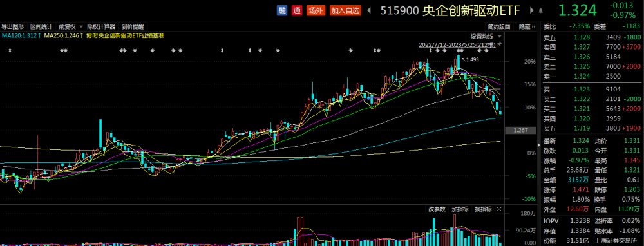Click the 买二 1.322 bid row
Viewport: 644px width, 246px height.
tap(592, 99)
